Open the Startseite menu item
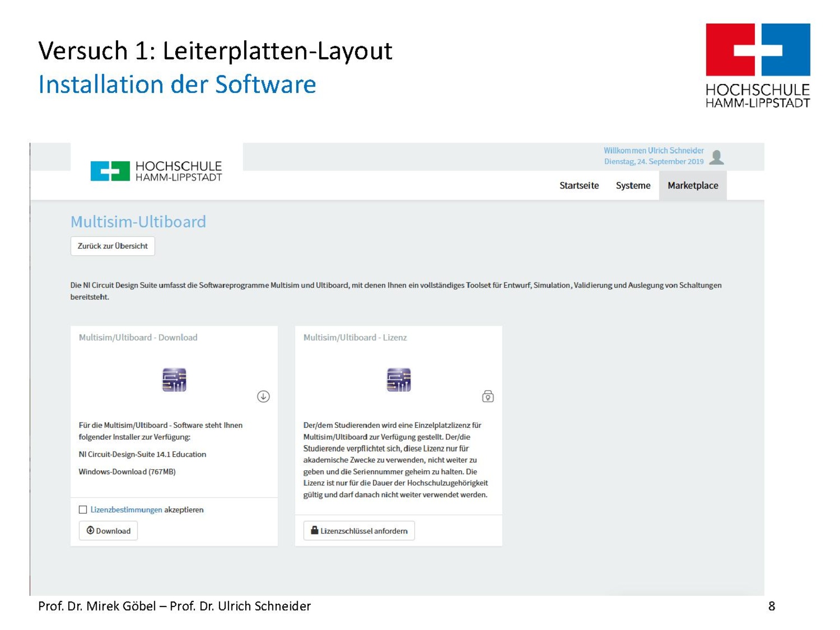Viewport: 840px width, 630px height. 579,185
